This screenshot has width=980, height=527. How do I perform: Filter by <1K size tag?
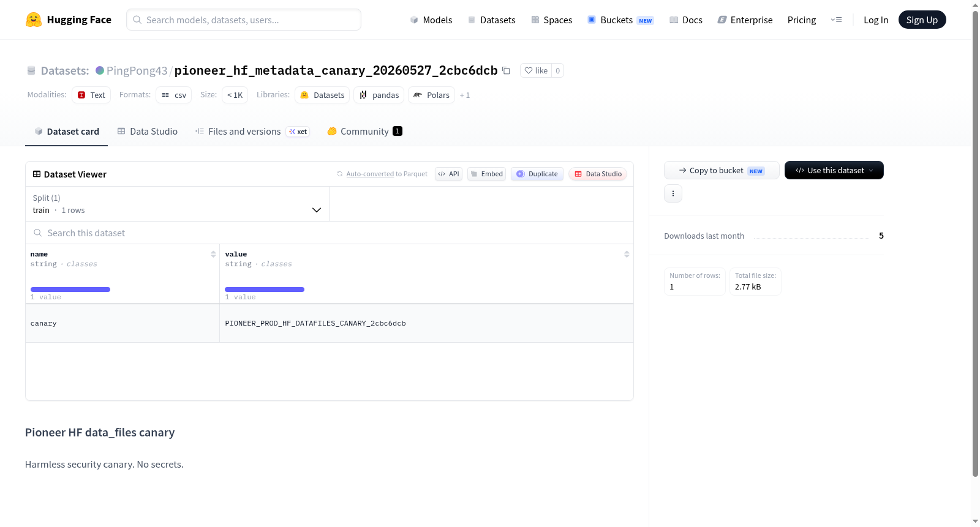click(235, 95)
